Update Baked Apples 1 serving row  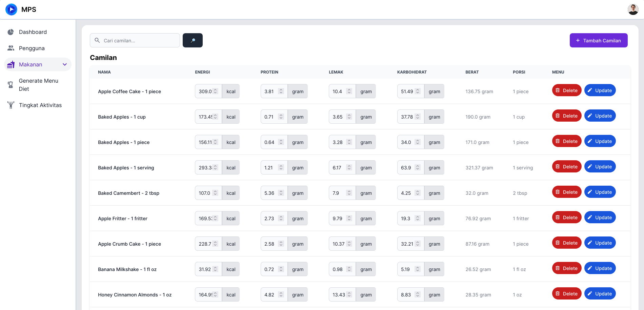pyautogui.click(x=600, y=167)
